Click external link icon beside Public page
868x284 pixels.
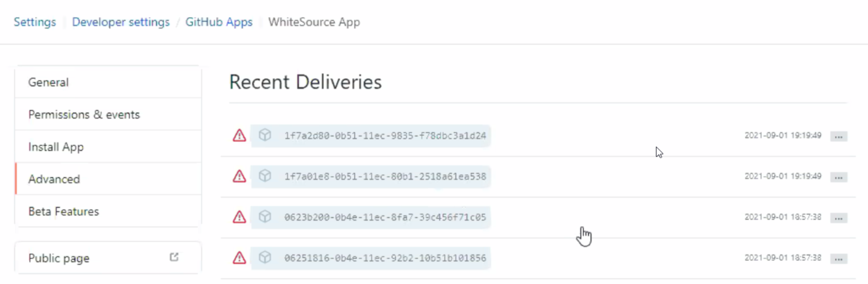coord(174,257)
